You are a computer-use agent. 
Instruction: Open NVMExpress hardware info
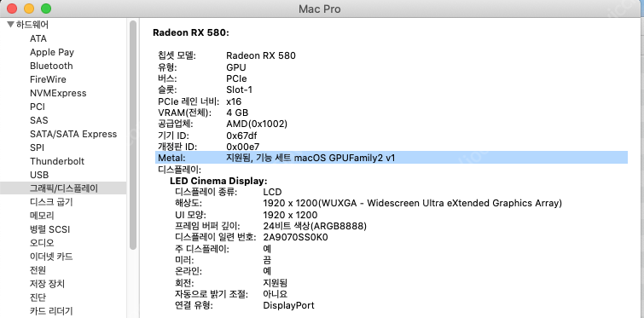58,93
